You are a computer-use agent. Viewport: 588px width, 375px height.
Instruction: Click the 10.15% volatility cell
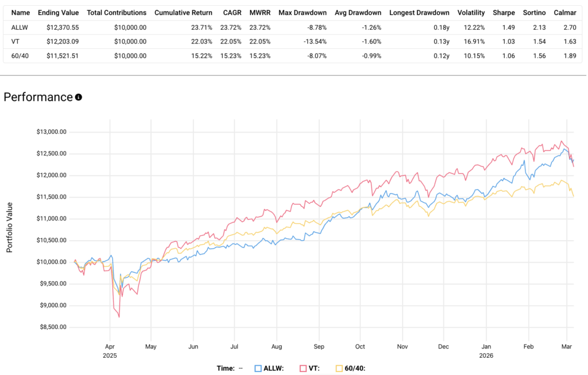474,56
